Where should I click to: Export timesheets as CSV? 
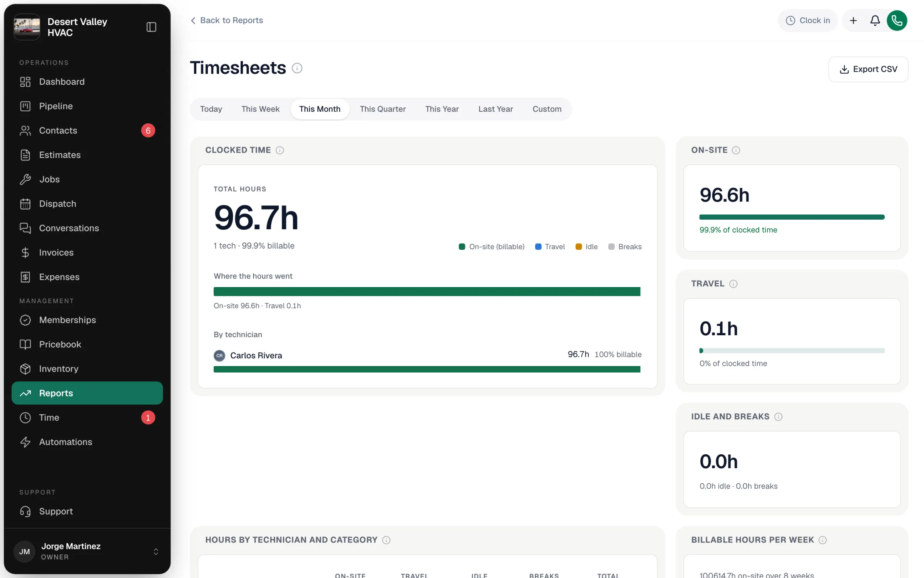pos(868,69)
